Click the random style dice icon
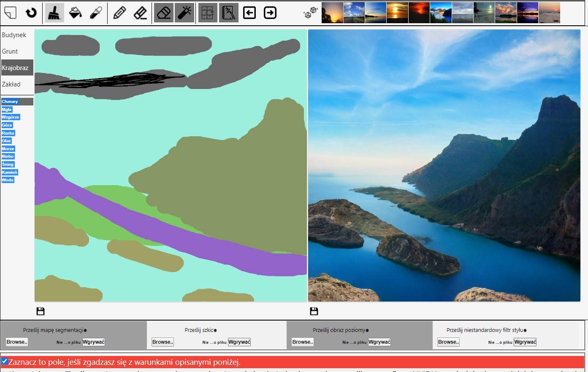The image size is (588, 372). (310, 13)
